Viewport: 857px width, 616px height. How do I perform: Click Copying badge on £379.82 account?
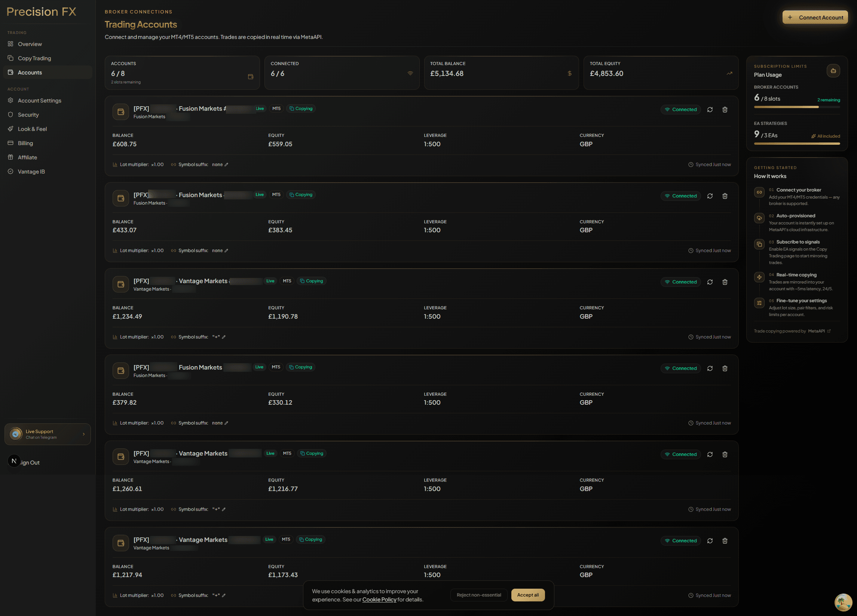[x=300, y=367]
